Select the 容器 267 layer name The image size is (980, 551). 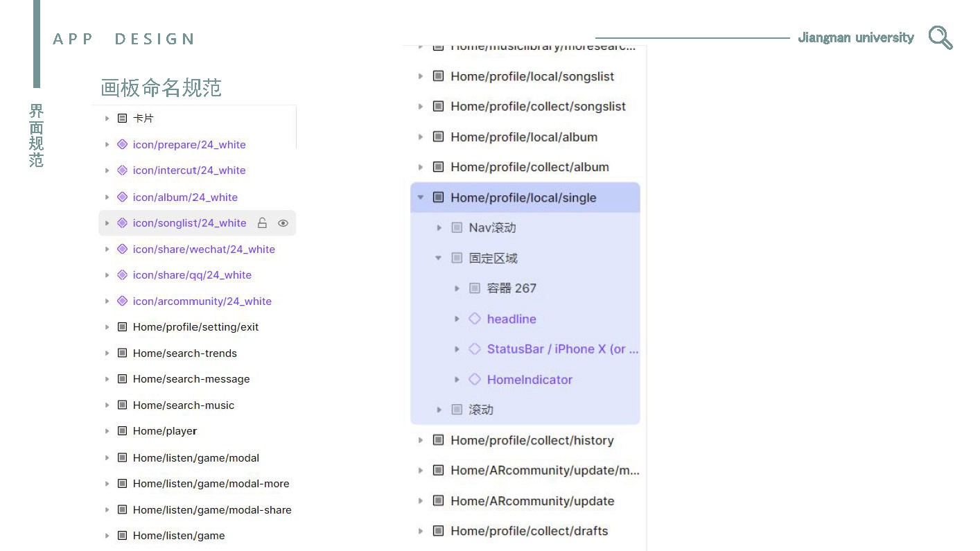coord(511,288)
